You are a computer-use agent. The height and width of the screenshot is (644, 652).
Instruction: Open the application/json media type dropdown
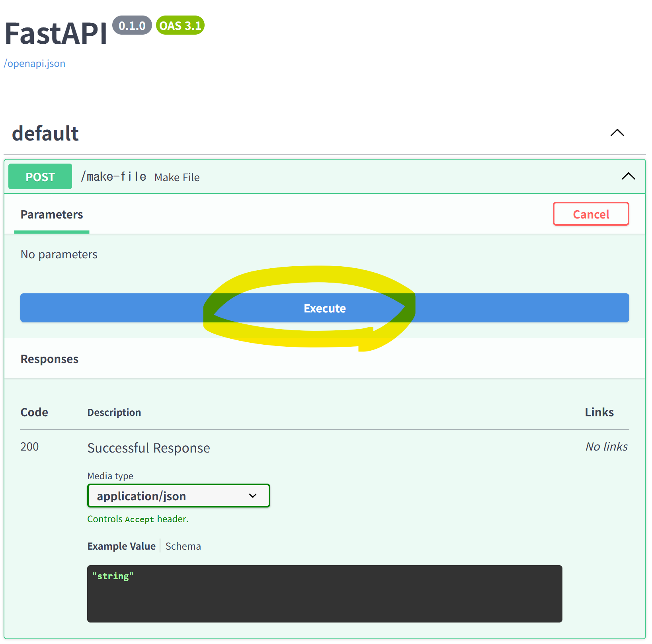point(179,496)
